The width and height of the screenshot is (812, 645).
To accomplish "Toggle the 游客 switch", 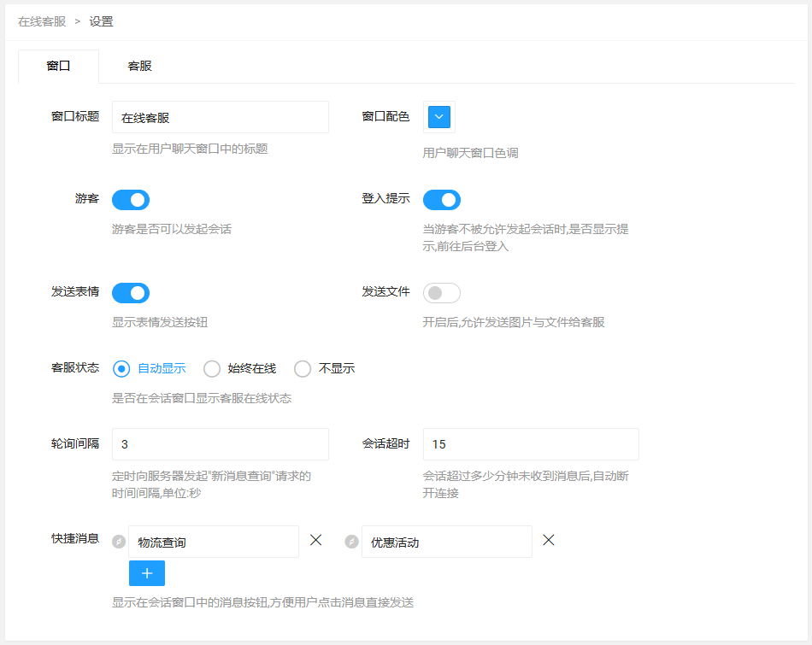I will point(131,200).
